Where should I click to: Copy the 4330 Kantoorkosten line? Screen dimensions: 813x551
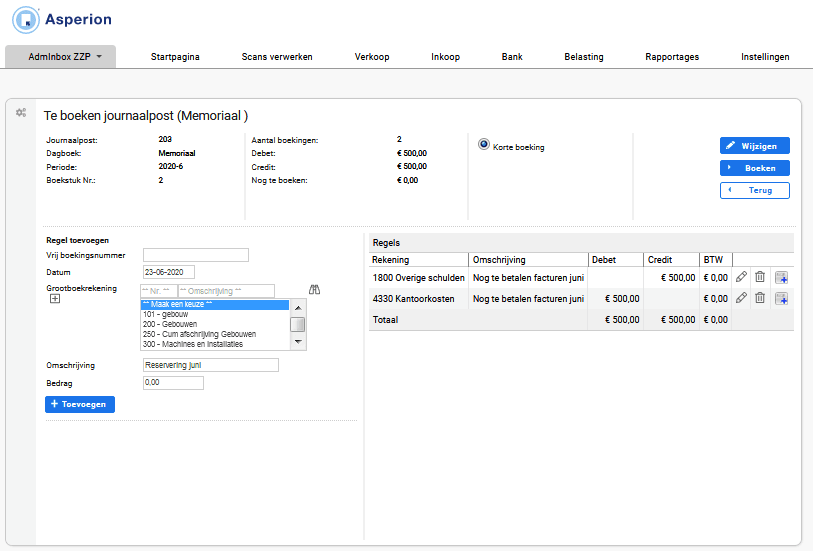click(x=781, y=298)
